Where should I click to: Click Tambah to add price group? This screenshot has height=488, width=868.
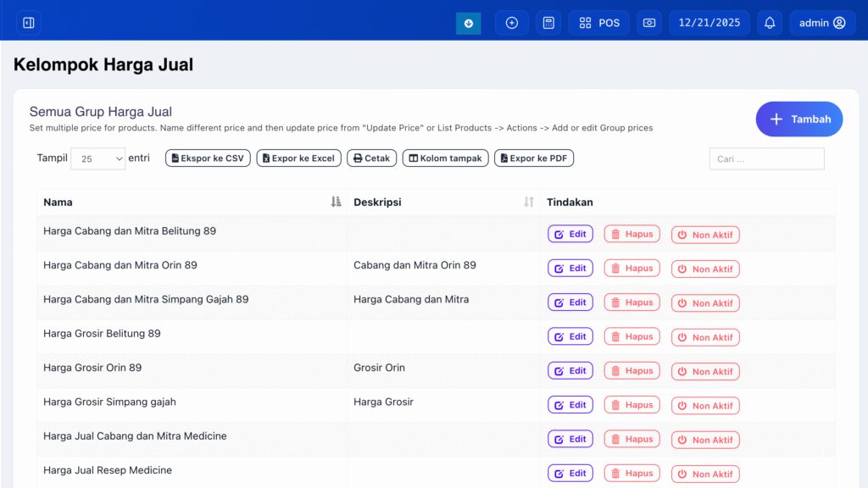(799, 119)
